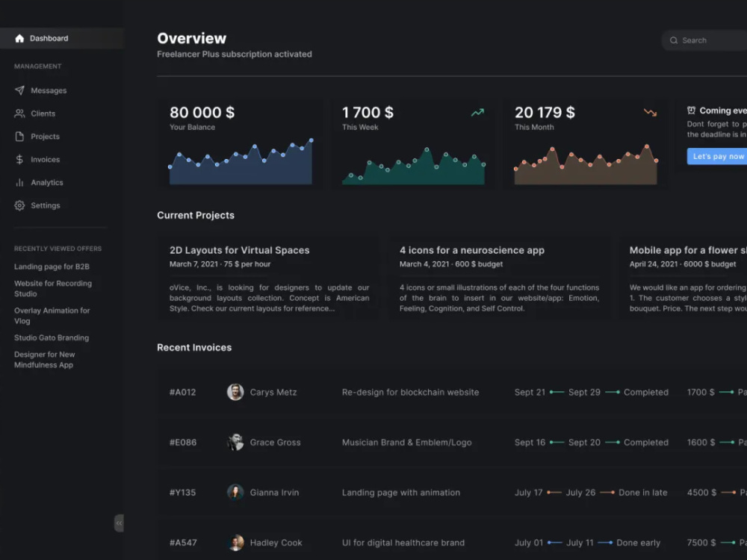The image size is (747, 560).
Task: Click the blue Your Balance chart
Action: 241,161
